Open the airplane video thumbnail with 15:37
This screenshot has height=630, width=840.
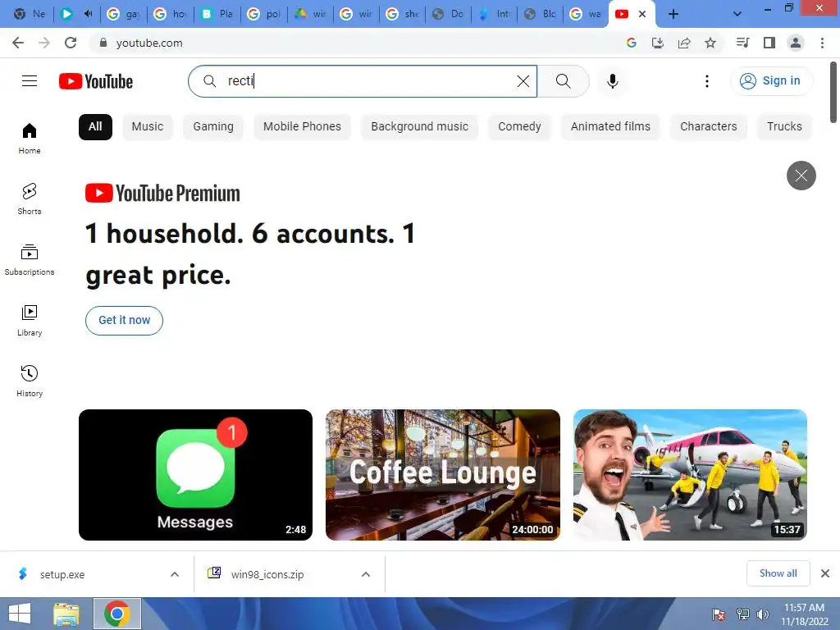(x=690, y=475)
